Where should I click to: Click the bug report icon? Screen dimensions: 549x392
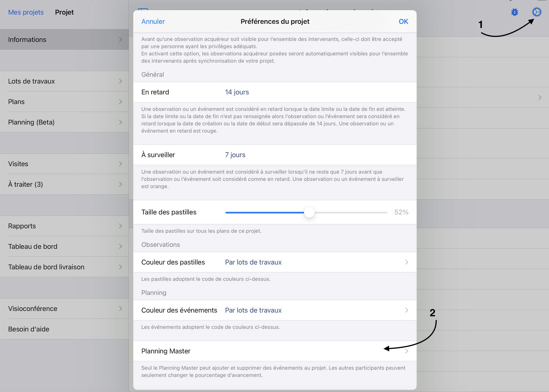pyautogui.click(x=514, y=12)
